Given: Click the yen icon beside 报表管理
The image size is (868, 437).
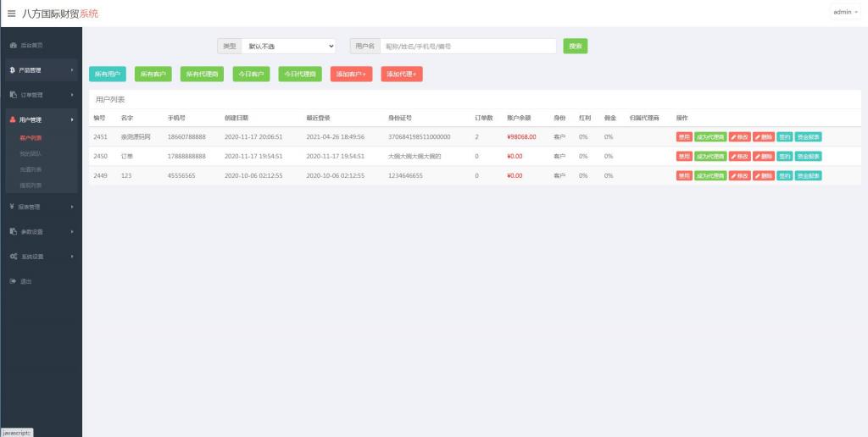Looking at the screenshot, I should (13, 207).
